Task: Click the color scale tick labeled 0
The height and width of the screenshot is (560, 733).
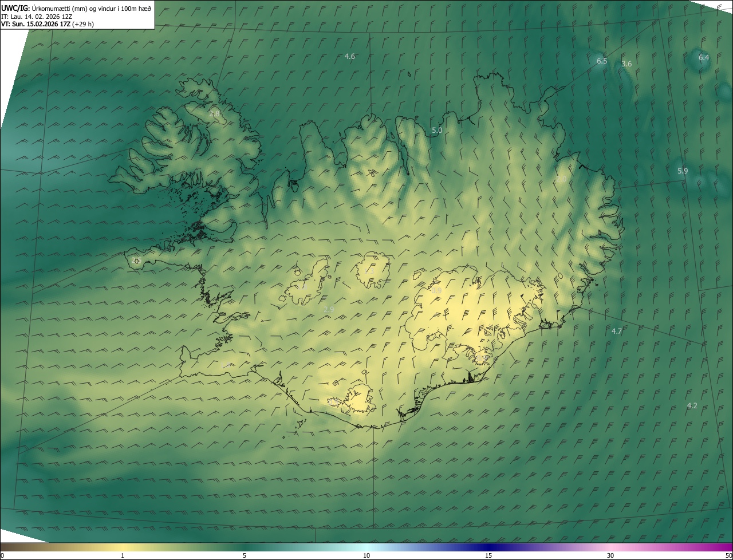Action: pos(2,555)
